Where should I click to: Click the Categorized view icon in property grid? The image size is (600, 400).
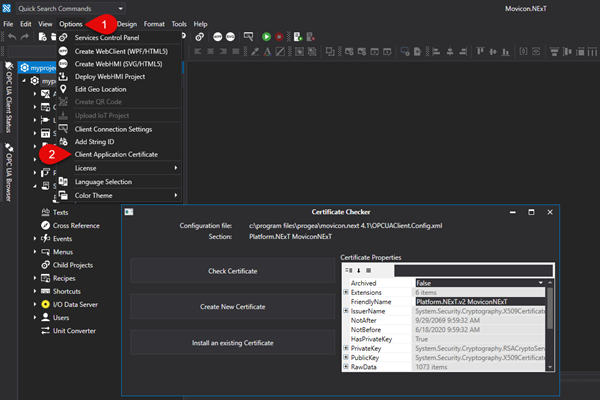click(x=348, y=270)
